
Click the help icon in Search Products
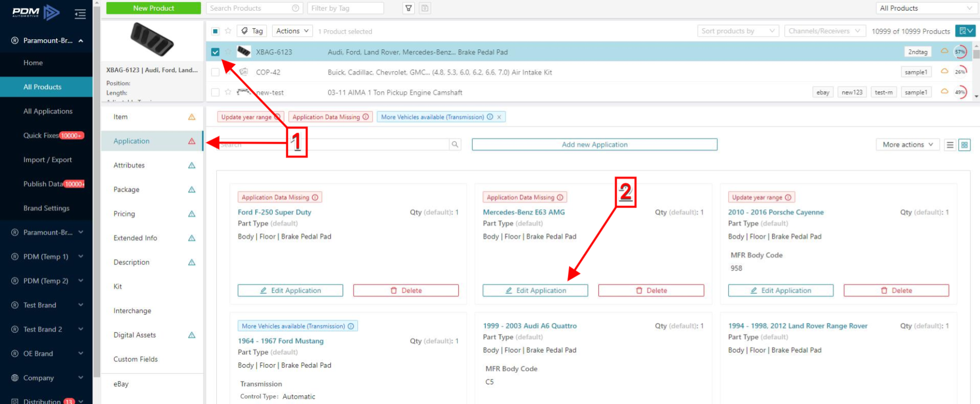pos(295,8)
